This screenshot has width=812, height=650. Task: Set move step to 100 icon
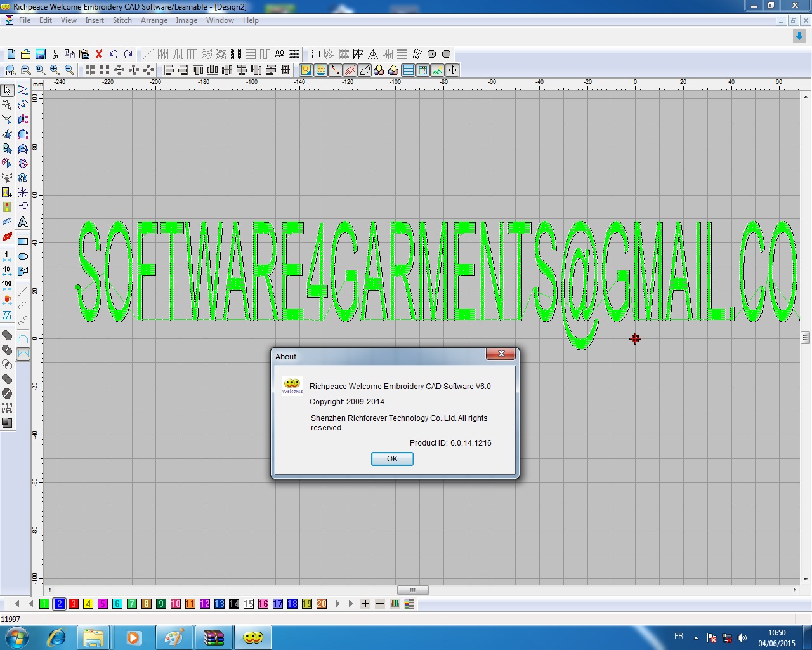[7, 286]
